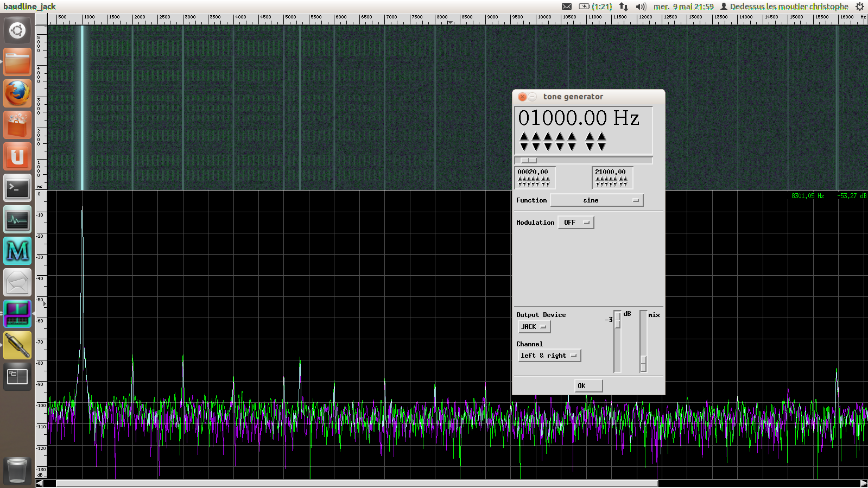Open the workspace switcher

click(17, 377)
